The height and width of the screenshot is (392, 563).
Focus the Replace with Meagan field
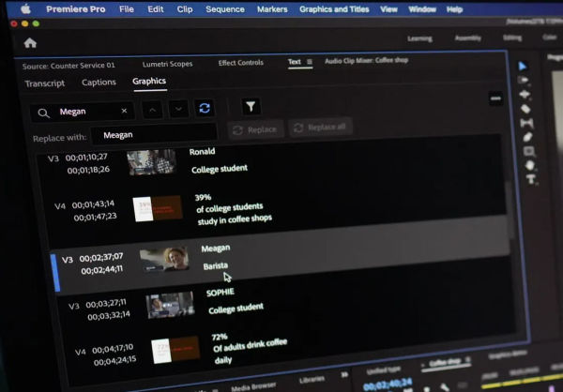pos(154,135)
